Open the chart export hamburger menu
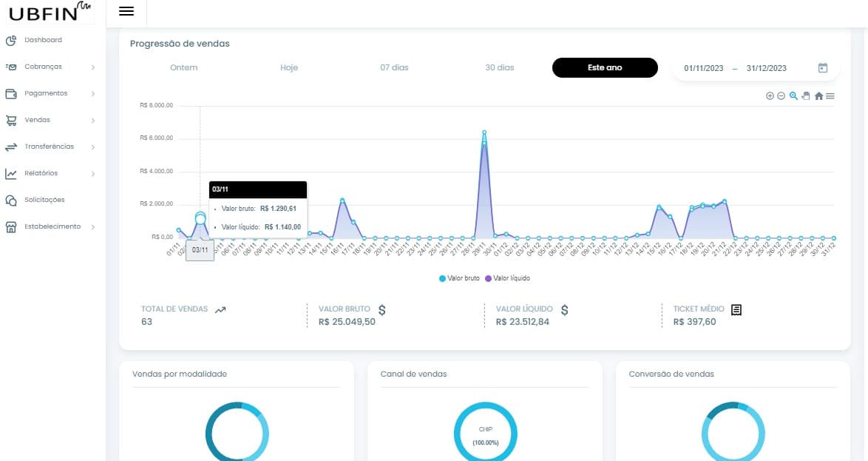The width and height of the screenshot is (868, 461). [x=830, y=96]
